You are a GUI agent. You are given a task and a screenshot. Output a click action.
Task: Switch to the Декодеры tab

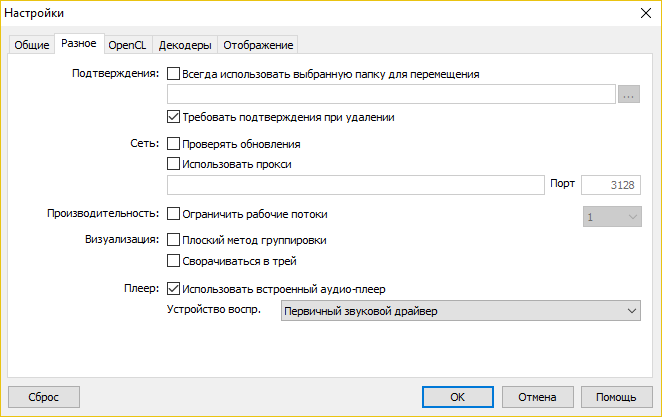tap(185, 45)
